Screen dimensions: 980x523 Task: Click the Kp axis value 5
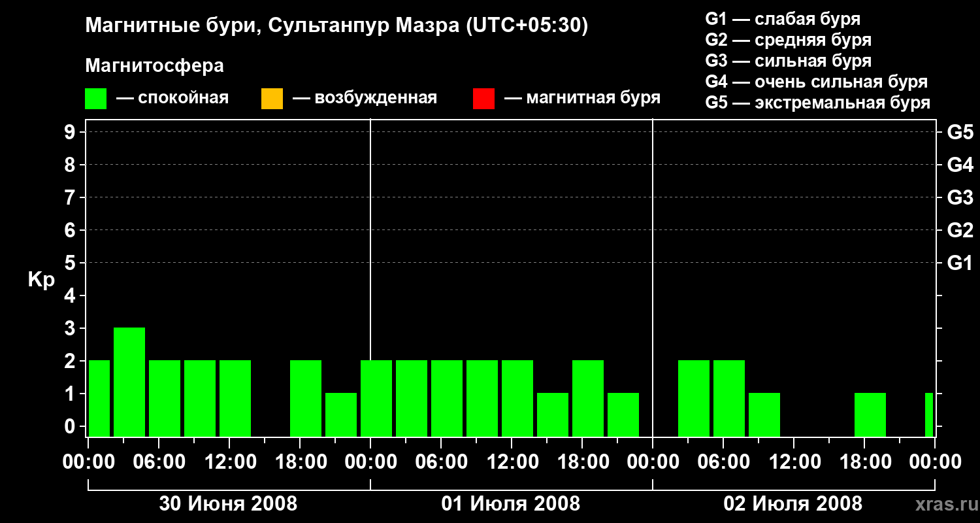pyautogui.click(x=71, y=263)
